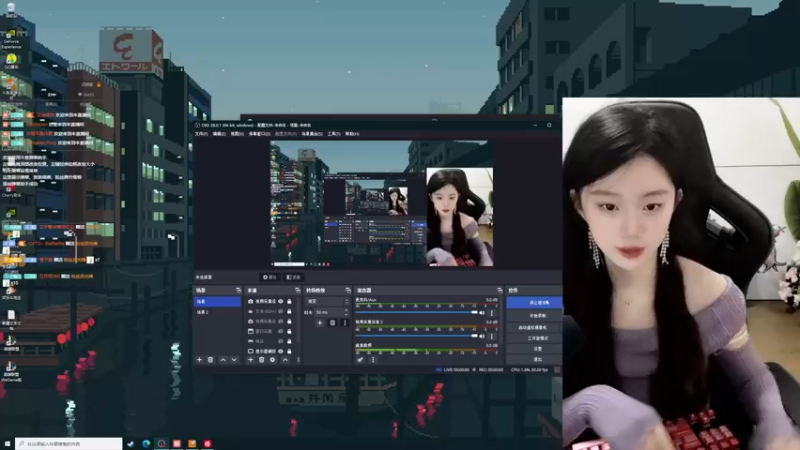Image resolution: width=800 pixels, height=450 pixels.
Task: Move the selected source up
Action: point(285,360)
